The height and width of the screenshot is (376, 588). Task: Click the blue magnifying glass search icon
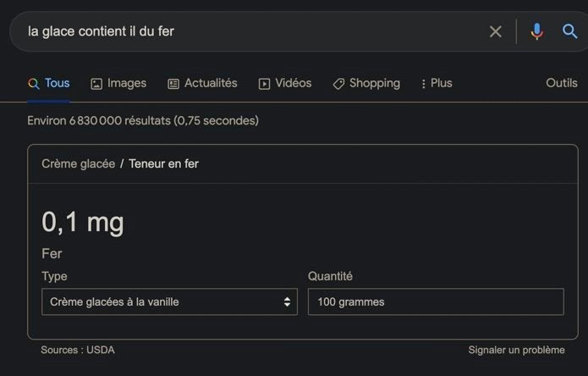point(569,31)
